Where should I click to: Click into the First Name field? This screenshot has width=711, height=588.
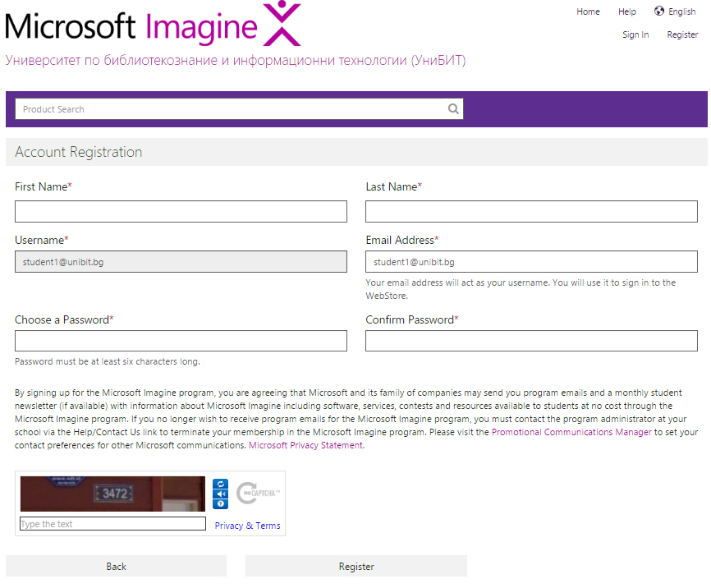pos(181,211)
